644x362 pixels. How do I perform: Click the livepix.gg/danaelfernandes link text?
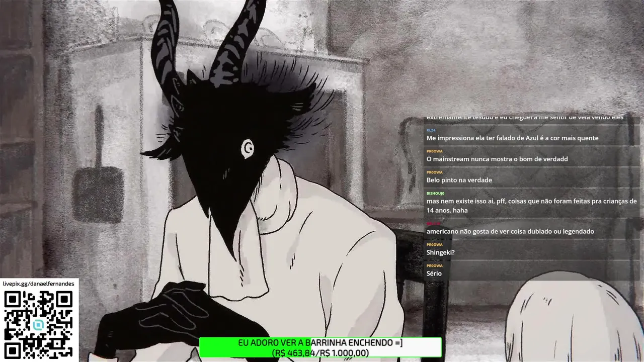[39, 284]
